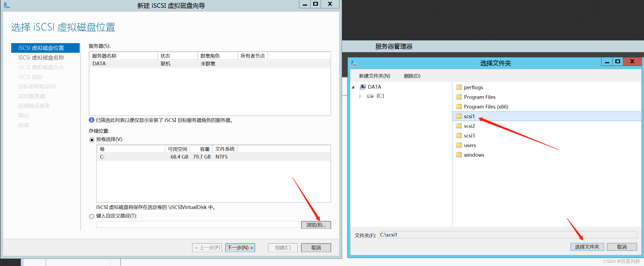Viewport: 644px width, 266px height.
Task: Open the 访问服务器 step
Action: coord(32,96)
